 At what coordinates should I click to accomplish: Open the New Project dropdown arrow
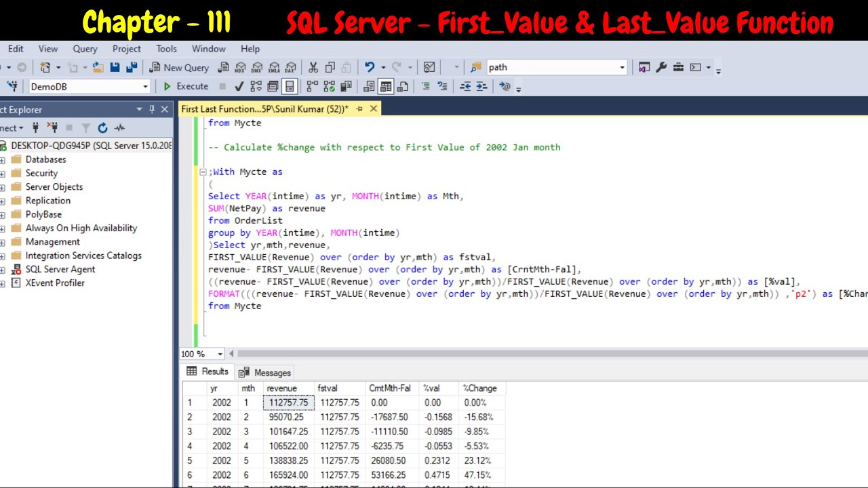58,67
